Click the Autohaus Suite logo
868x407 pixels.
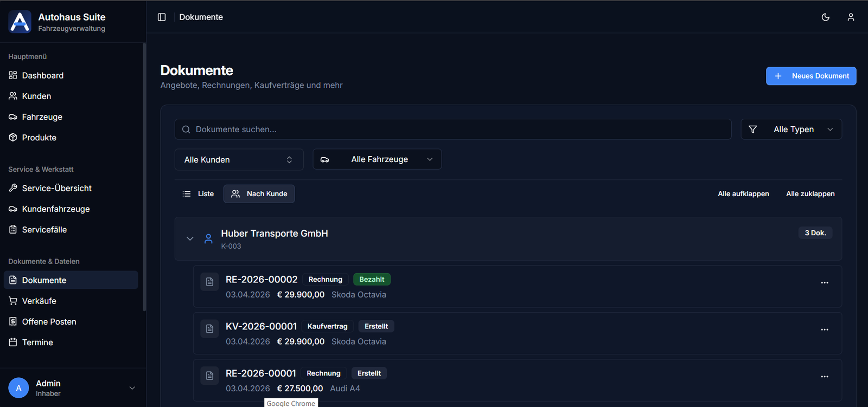pos(20,22)
